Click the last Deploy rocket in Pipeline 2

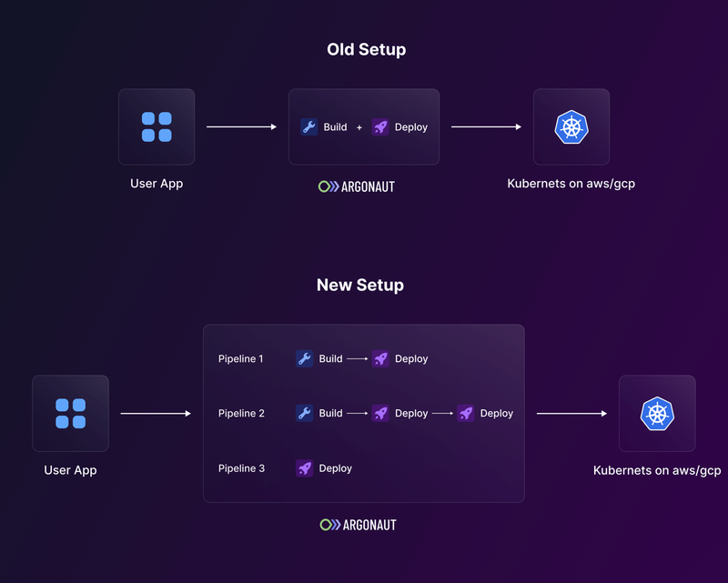point(466,413)
